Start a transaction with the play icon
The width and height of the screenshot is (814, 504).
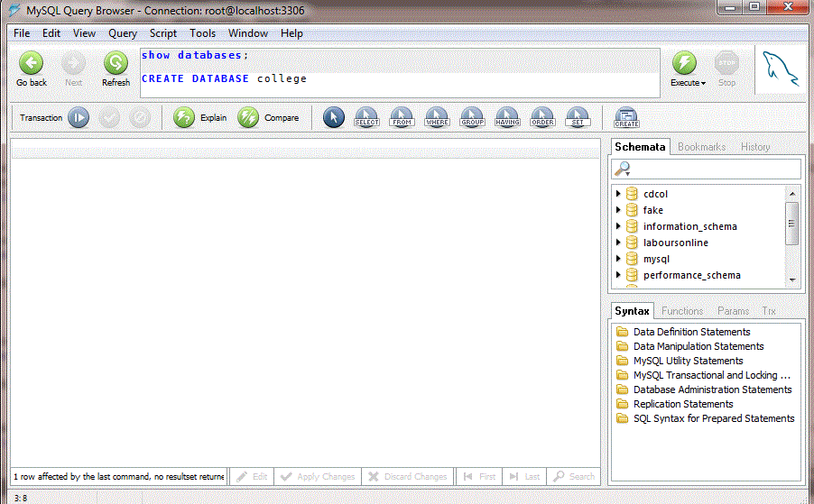[x=79, y=118]
